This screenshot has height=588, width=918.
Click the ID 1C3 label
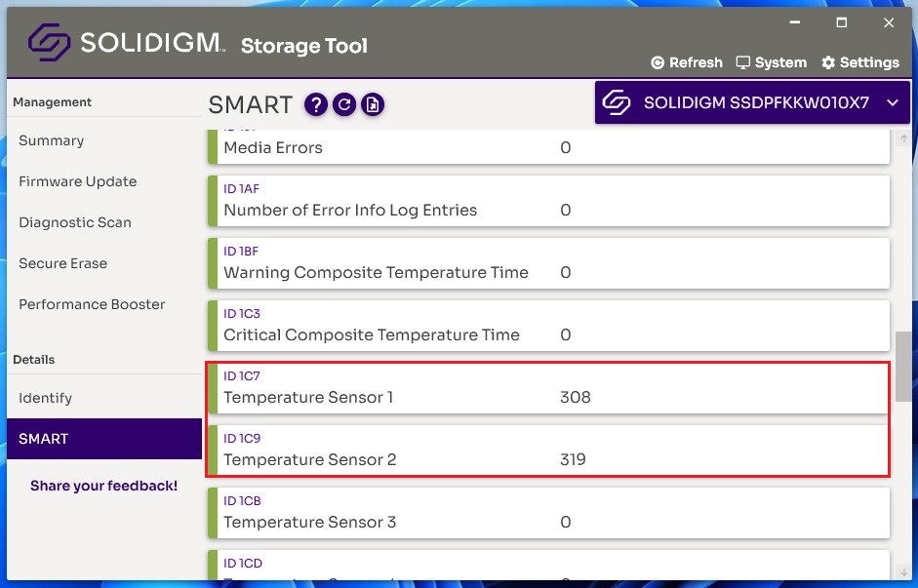coord(242,314)
